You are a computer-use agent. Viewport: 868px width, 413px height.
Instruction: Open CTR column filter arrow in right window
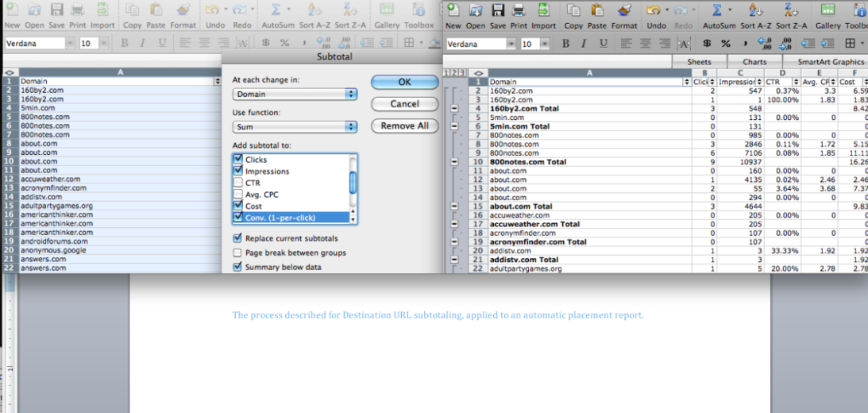[x=795, y=82]
